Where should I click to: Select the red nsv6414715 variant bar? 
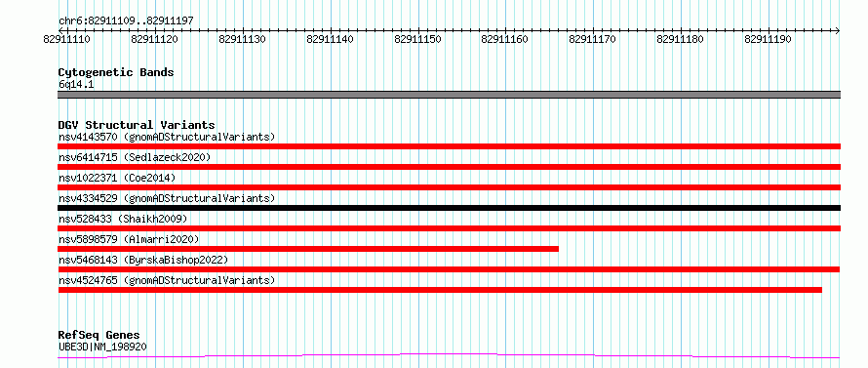pyautogui.click(x=449, y=167)
